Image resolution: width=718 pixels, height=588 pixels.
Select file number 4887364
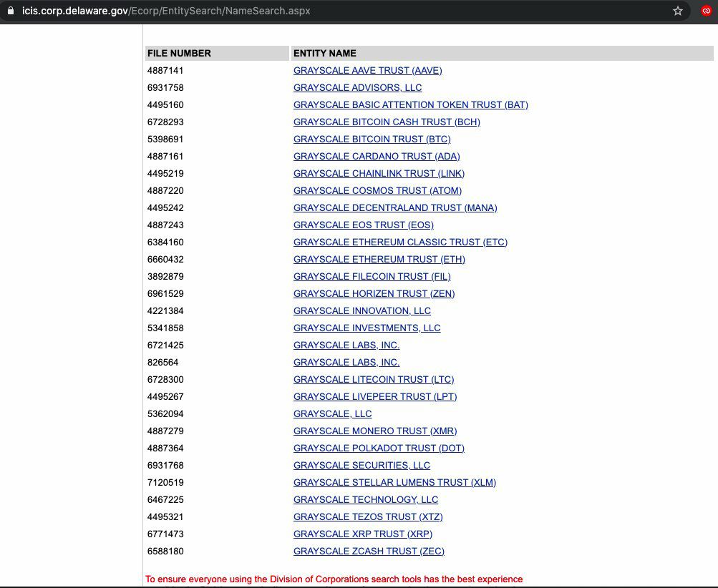tap(165, 448)
